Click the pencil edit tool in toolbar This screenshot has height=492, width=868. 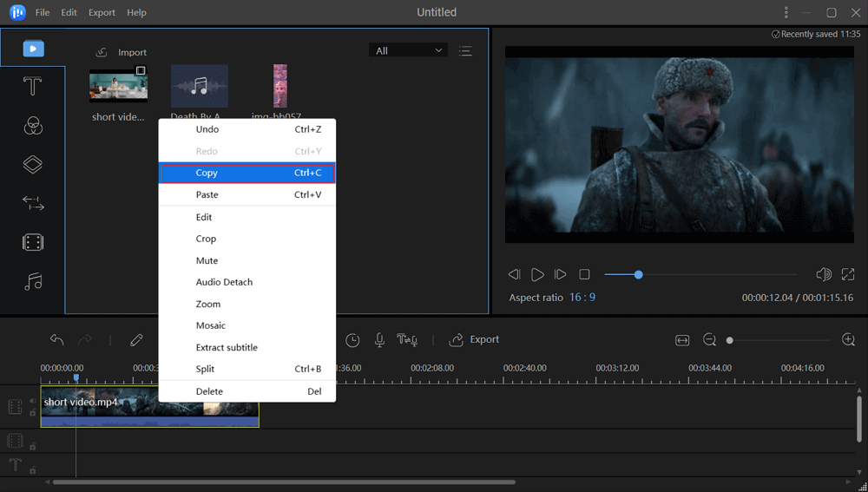136,340
